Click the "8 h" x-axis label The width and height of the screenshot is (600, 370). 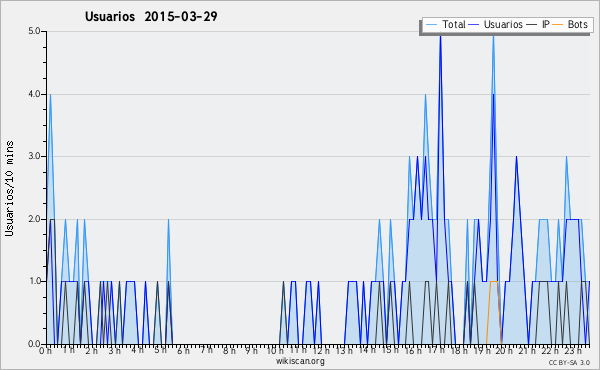(x=229, y=351)
